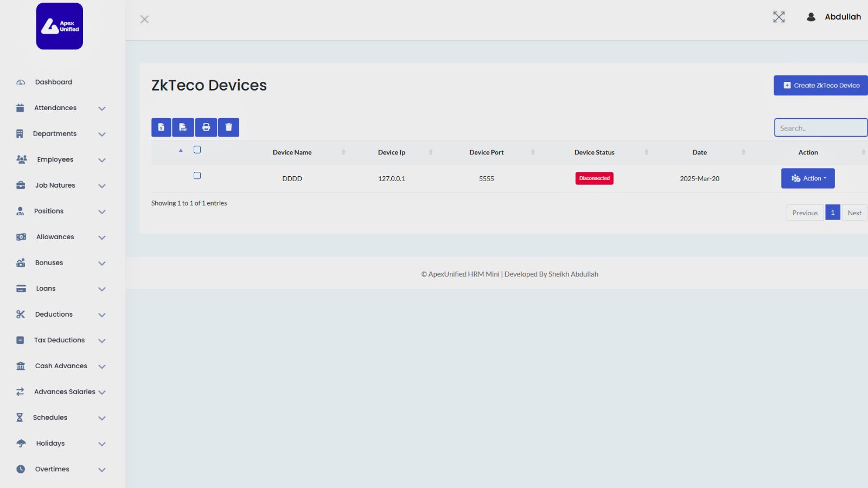Open Dashboard menu item
Viewport: 868px width, 488px height.
click(x=53, y=82)
